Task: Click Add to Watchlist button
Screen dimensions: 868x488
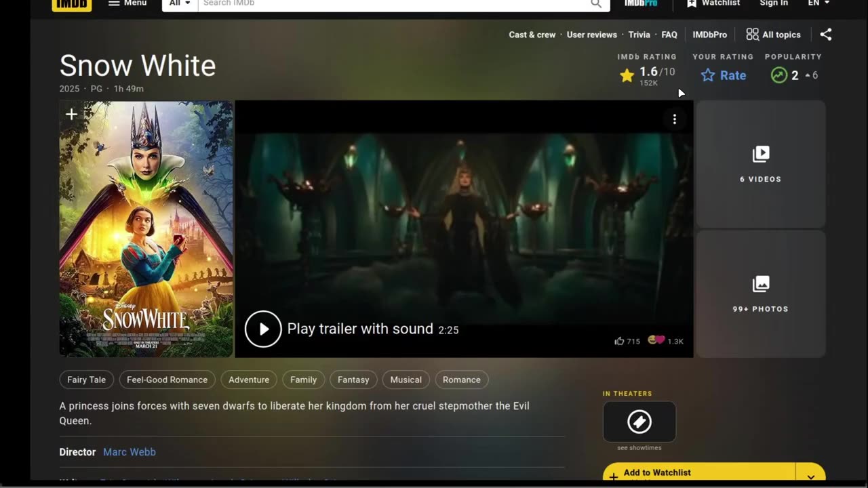Action: [x=698, y=474]
